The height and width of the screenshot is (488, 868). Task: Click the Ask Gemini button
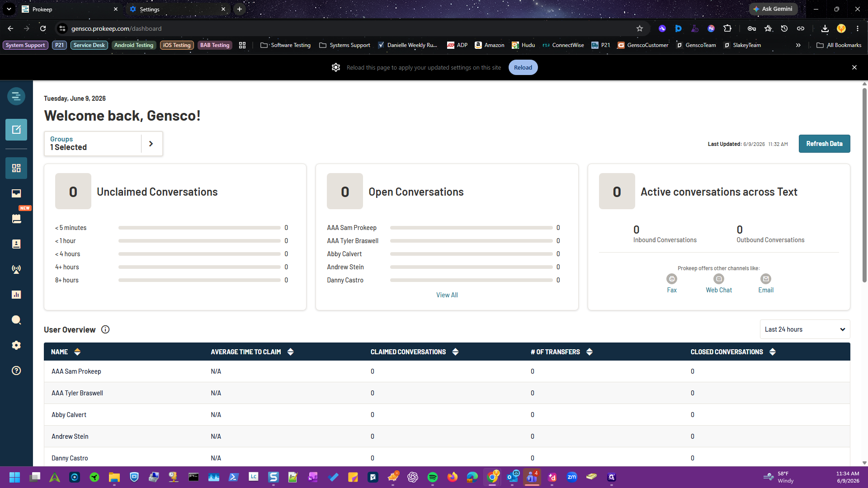pyautogui.click(x=773, y=9)
